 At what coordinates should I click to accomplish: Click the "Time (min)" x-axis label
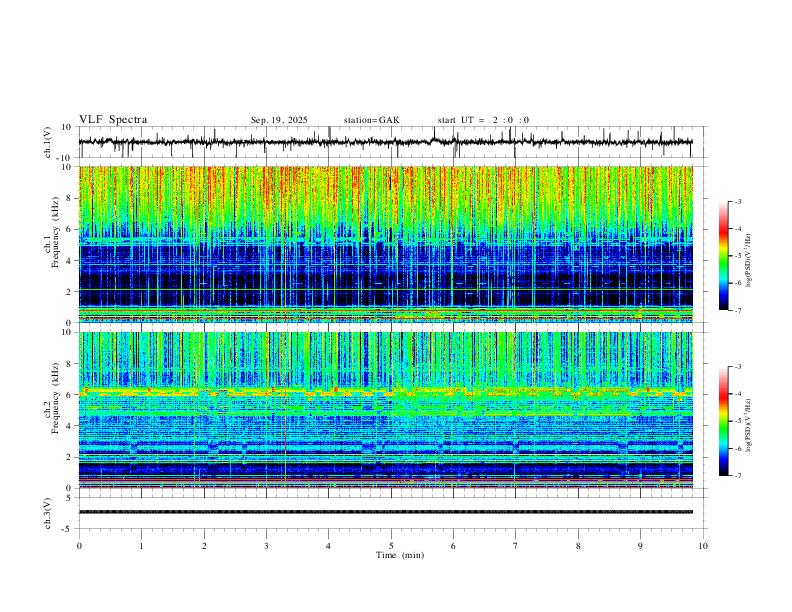(x=400, y=555)
